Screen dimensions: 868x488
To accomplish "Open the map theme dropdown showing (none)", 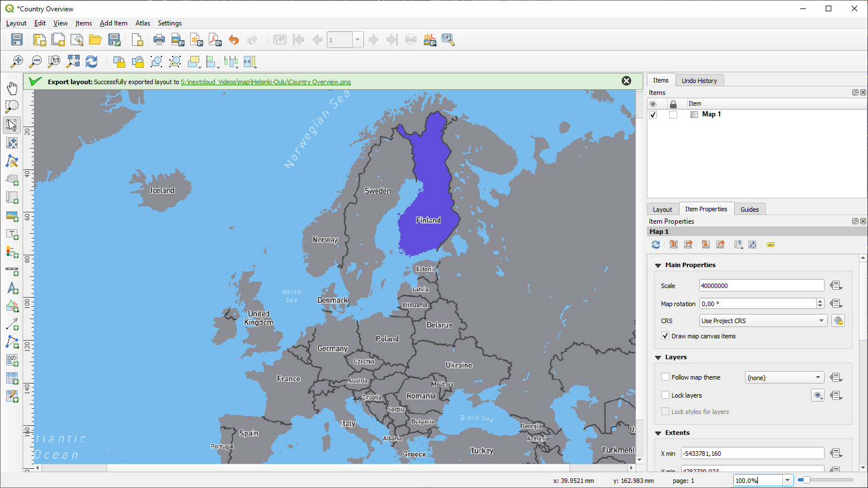I will coord(784,377).
